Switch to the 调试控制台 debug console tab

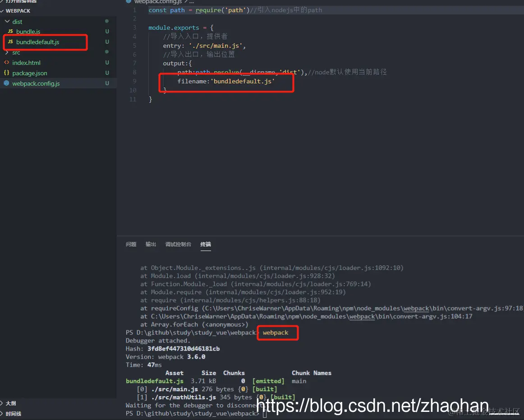click(x=178, y=244)
